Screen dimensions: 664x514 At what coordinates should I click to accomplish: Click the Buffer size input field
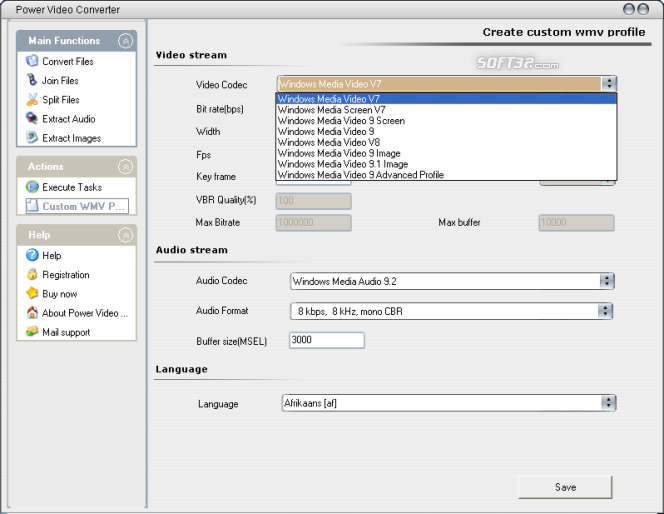point(326,340)
